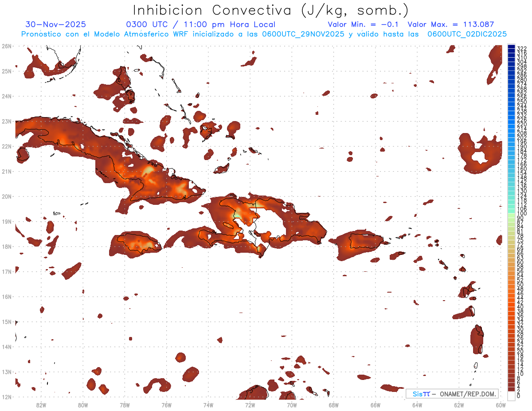Click the date '30-Nov-2025'
532x411 pixels.
pyautogui.click(x=56, y=24)
